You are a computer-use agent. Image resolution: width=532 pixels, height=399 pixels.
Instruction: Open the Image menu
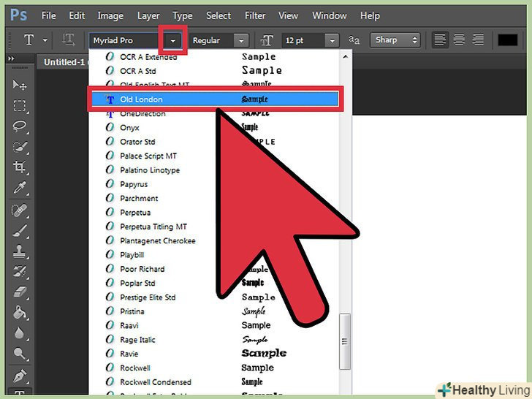coord(110,15)
